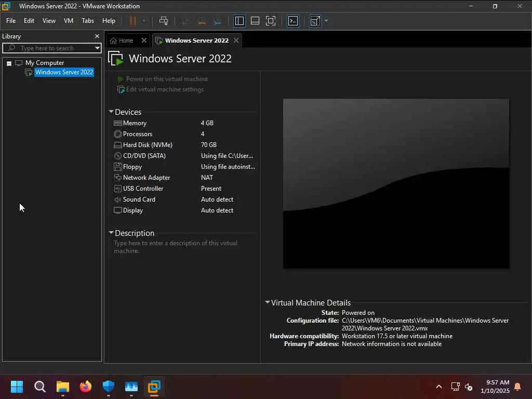
Task: Open the View menu
Action: [49, 21]
